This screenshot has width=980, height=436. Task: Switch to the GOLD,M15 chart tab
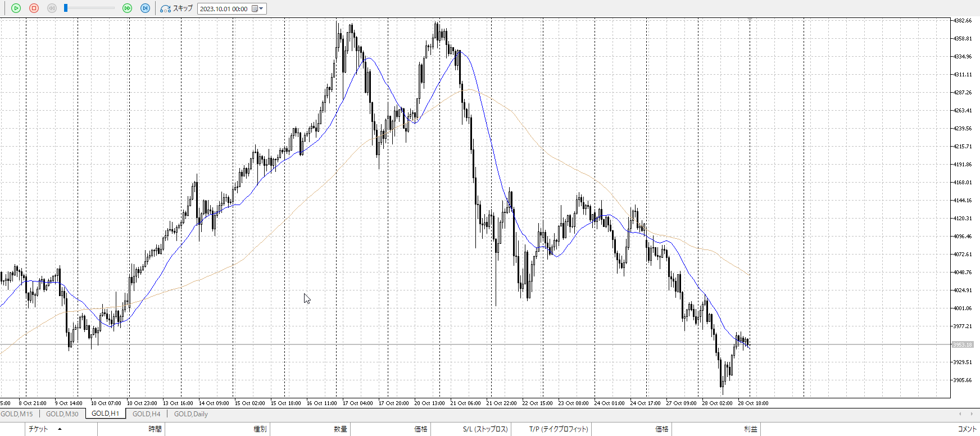tap(17, 414)
